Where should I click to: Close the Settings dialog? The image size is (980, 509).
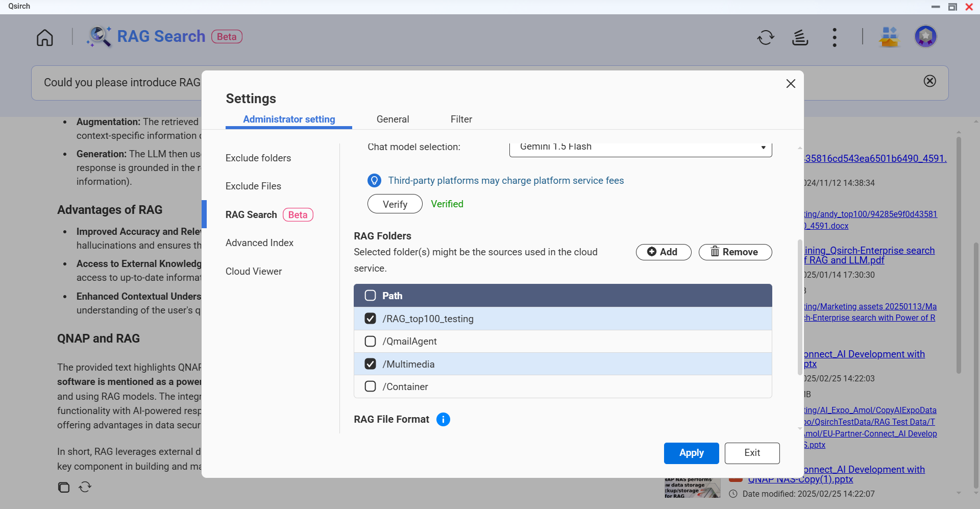coord(791,84)
